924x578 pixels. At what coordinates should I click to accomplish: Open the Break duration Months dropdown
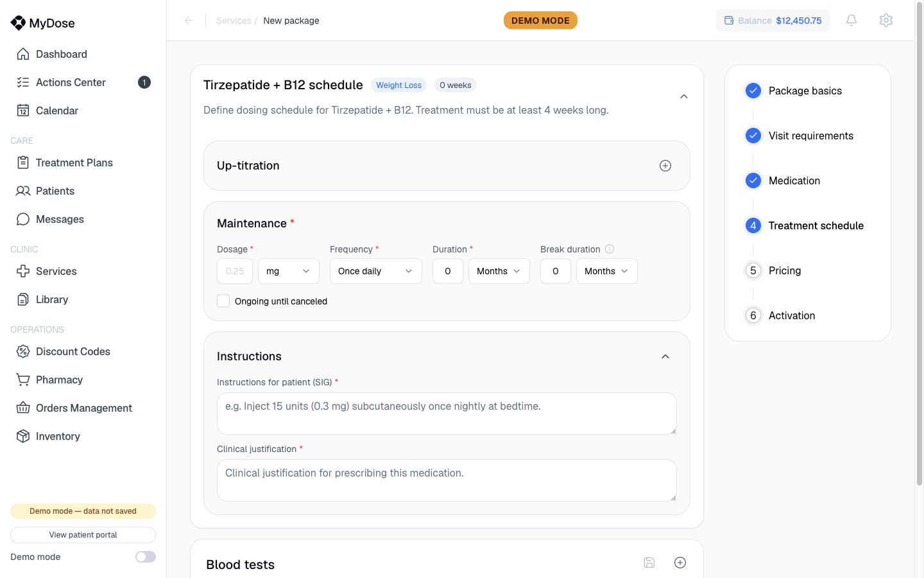pos(607,271)
